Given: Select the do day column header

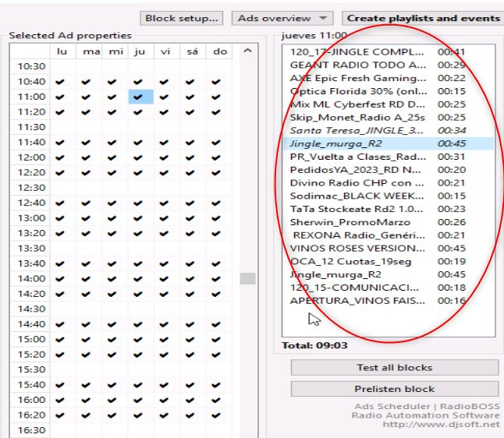Looking at the screenshot, I should coord(220,51).
